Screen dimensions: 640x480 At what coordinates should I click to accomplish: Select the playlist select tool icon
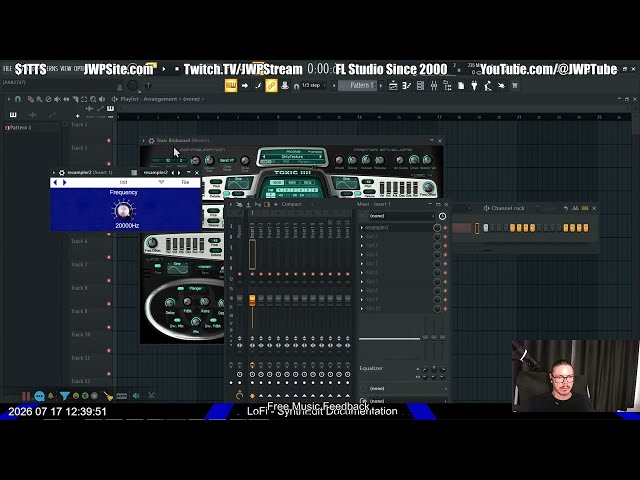point(84,99)
